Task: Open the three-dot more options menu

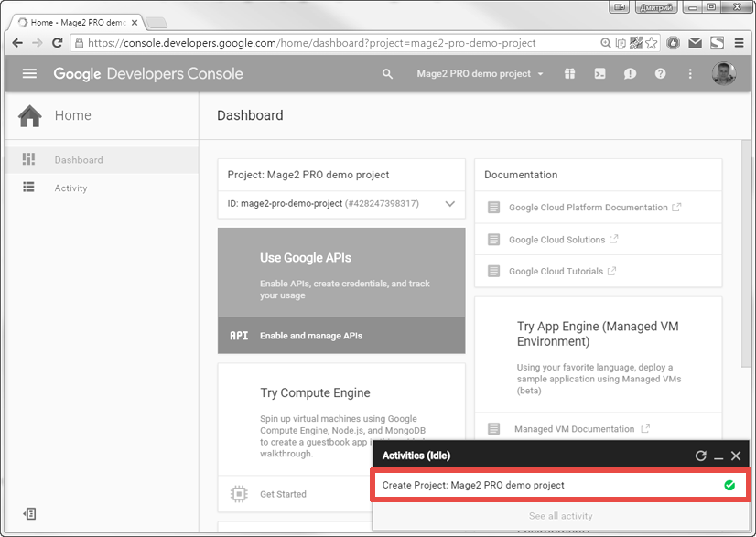Action: coord(690,73)
